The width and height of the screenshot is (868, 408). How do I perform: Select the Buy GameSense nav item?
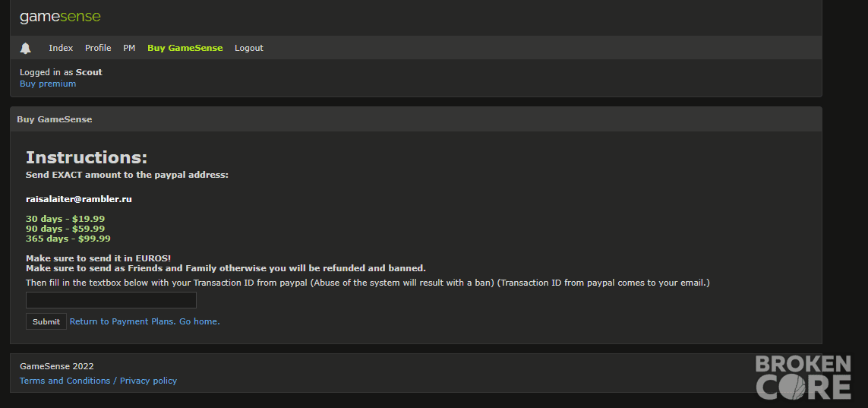point(185,48)
